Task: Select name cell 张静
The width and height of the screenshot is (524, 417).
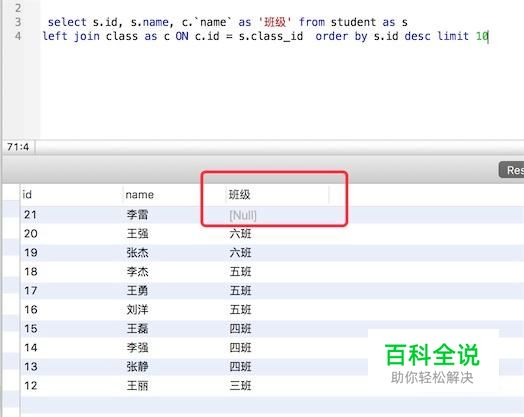Action: click(137, 367)
